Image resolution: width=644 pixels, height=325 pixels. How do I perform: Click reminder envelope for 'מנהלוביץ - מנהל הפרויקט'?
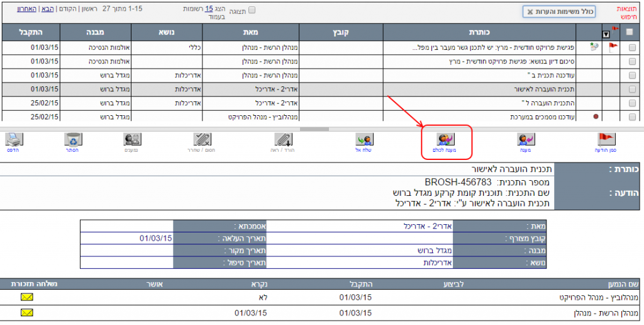click(27, 297)
